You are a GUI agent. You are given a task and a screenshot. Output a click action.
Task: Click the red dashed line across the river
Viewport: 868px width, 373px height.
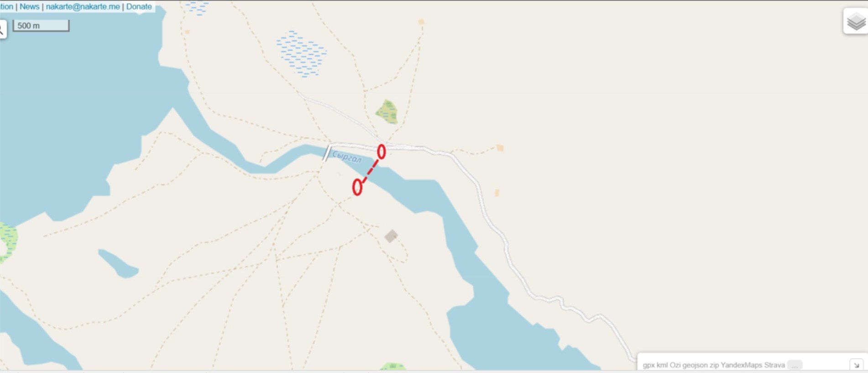pyautogui.click(x=370, y=170)
